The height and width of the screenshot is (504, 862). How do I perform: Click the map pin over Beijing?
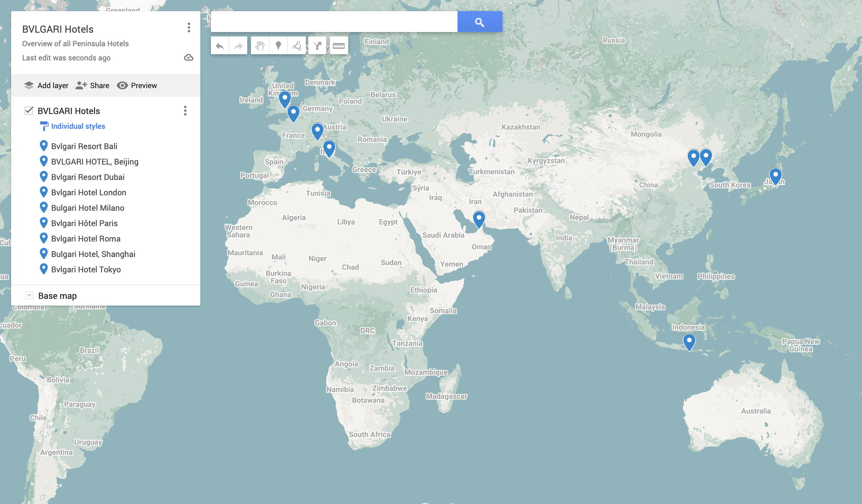click(x=693, y=158)
